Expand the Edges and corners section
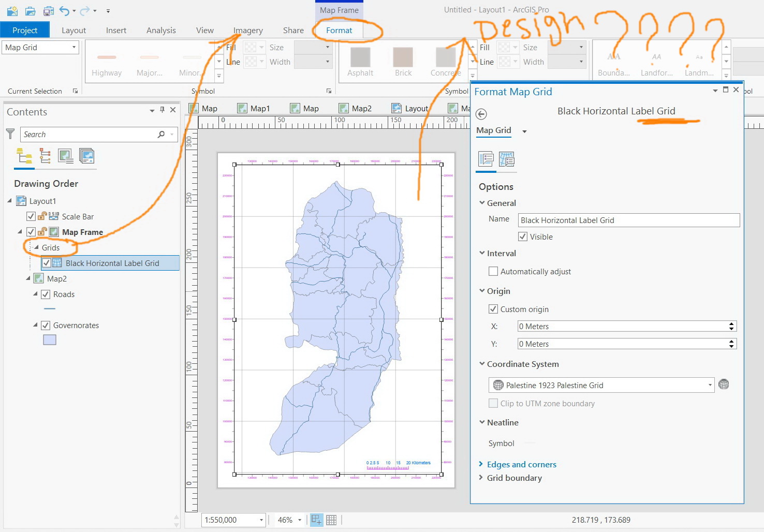Image resolution: width=764 pixels, height=532 pixels. point(521,464)
